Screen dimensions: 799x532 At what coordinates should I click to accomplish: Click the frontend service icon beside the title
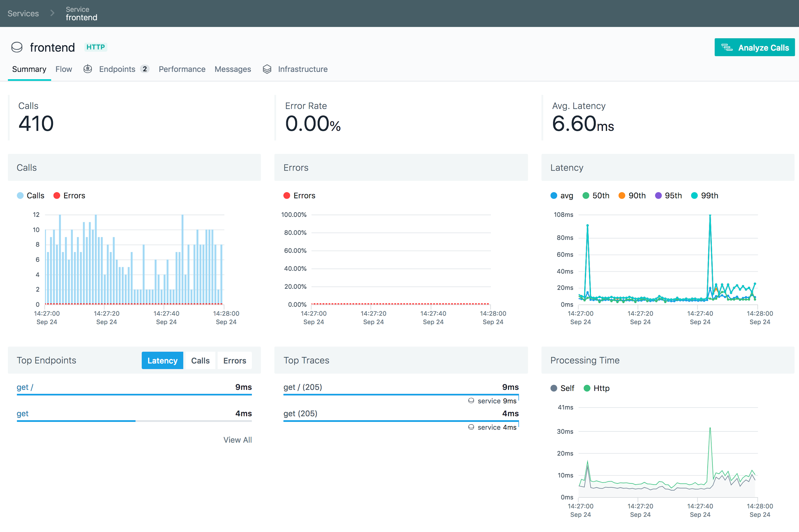click(x=17, y=47)
